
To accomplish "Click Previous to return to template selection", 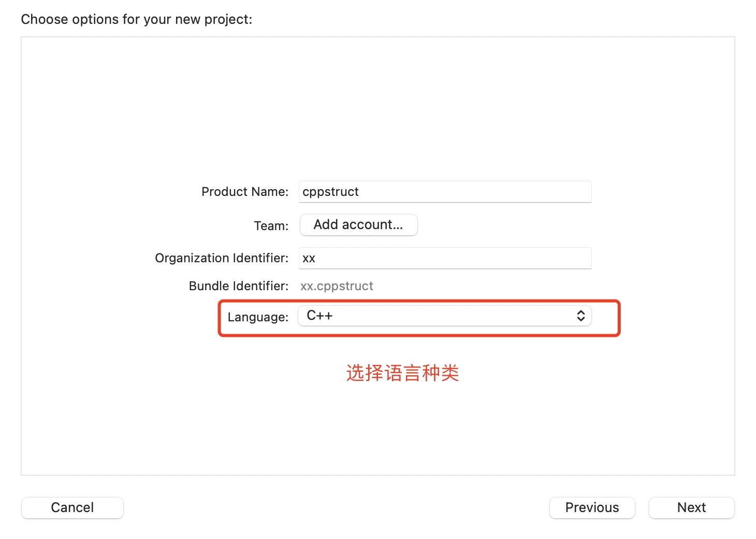I will (x=592, y=507).
